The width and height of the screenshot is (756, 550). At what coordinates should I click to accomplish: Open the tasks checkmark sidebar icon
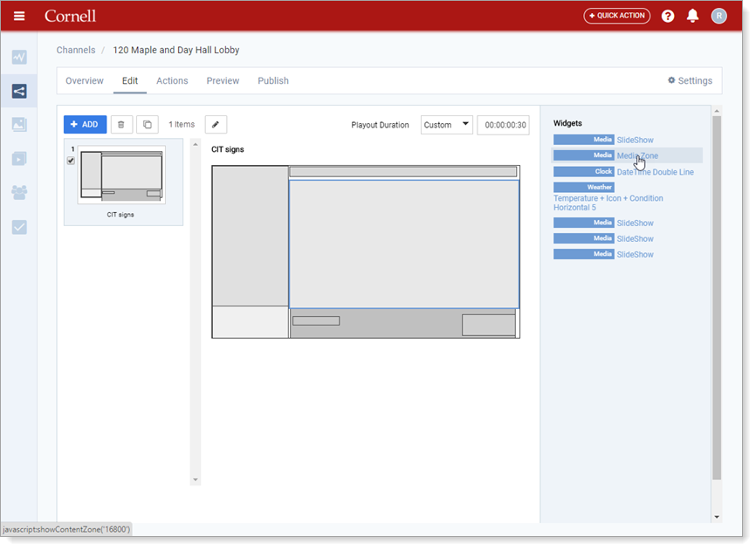19,227
